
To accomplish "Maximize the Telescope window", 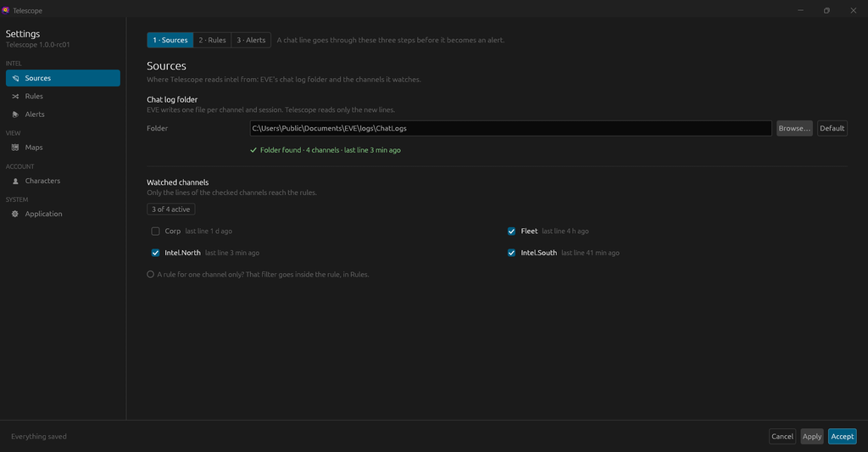I will pyautogui.click(x=826, y=10).
